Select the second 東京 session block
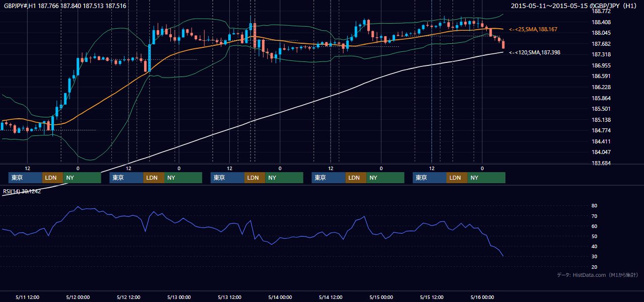The image size is (644, 302). point(126,178)
